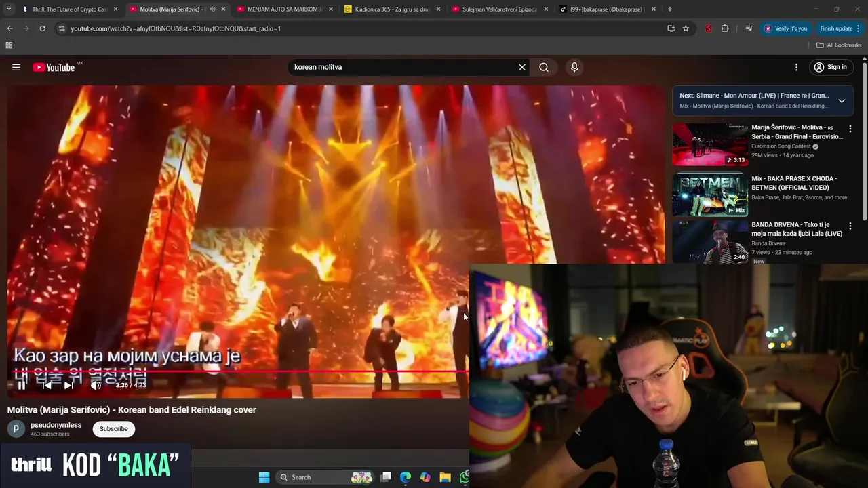
Task: Install app icon in address bar
Action: click(x=671, y=28)
